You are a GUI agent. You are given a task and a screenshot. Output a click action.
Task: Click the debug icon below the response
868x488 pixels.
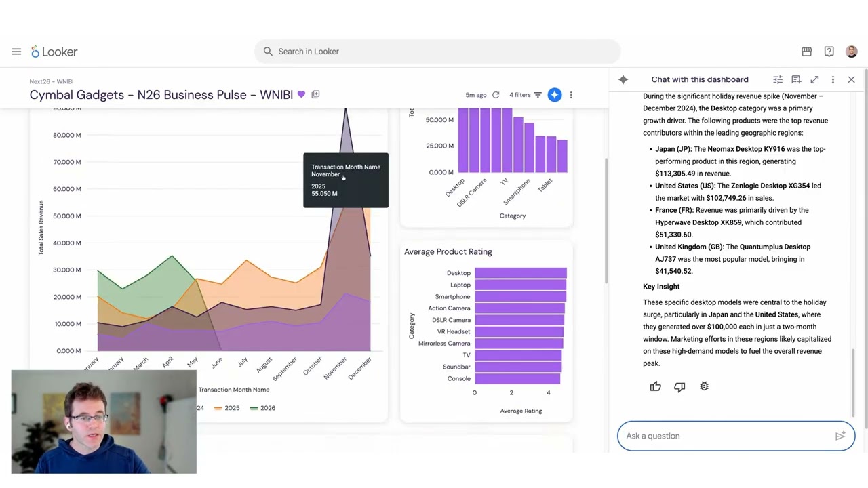(704, 386)
